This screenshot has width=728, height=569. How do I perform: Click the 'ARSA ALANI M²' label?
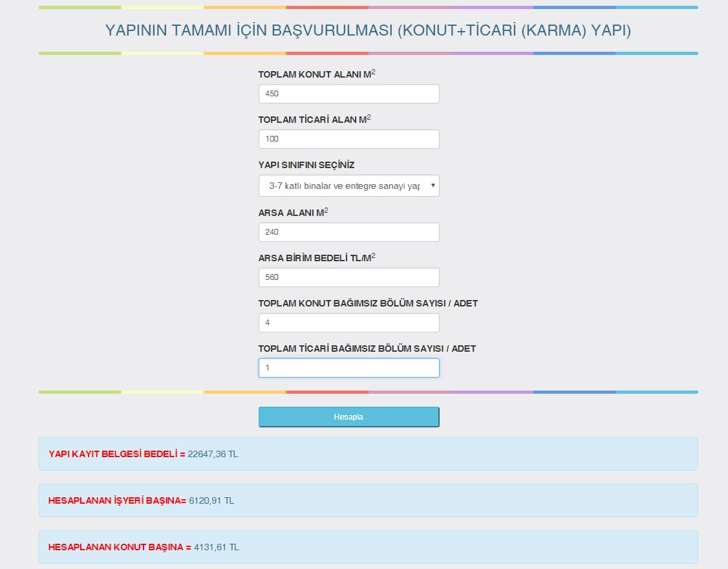tap(293, 213)
